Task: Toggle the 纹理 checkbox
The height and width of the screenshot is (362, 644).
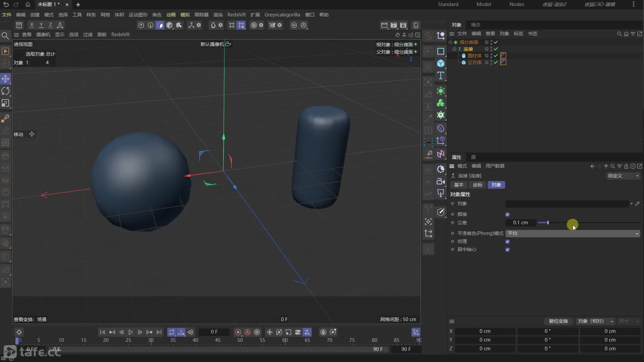Action: tap(507, 242)
